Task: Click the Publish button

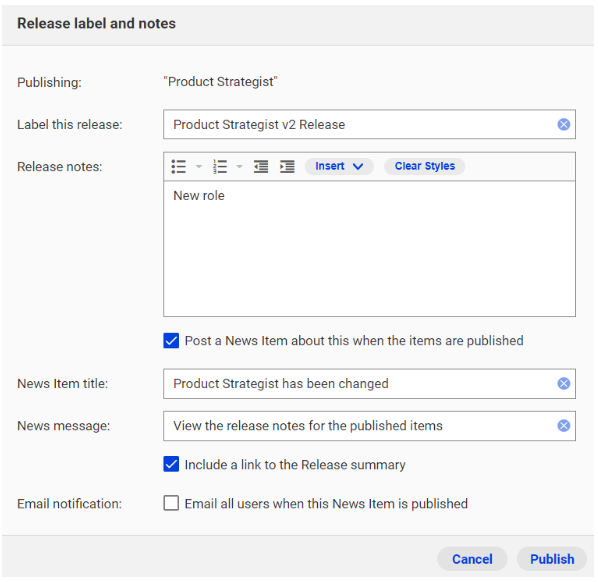Action: pos(552,559)
